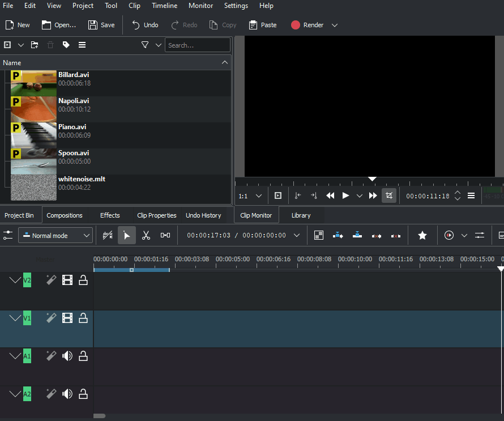Open the Timeline menu
Image resolution: width=504 pixels, height=421 pixels.
click(x=165, y=6)
